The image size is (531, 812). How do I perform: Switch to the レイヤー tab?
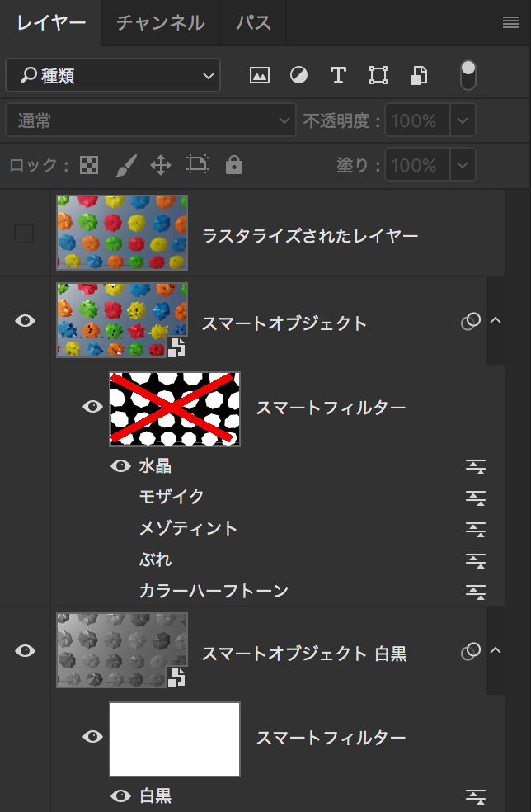pyautogui.click(x=51, y=23)
